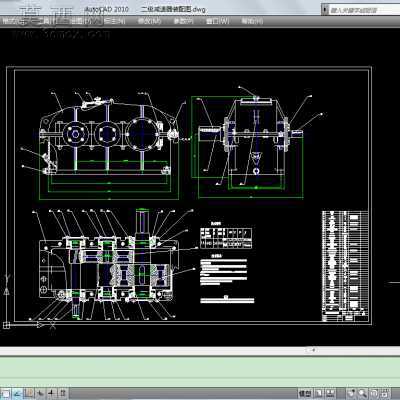Viewport: 400px width, 400px height.
Task: Click the keyword search field in title bar
Action: click(365, 10)
